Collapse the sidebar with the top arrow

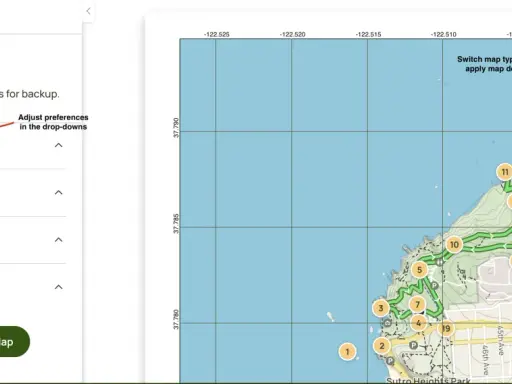88,11
